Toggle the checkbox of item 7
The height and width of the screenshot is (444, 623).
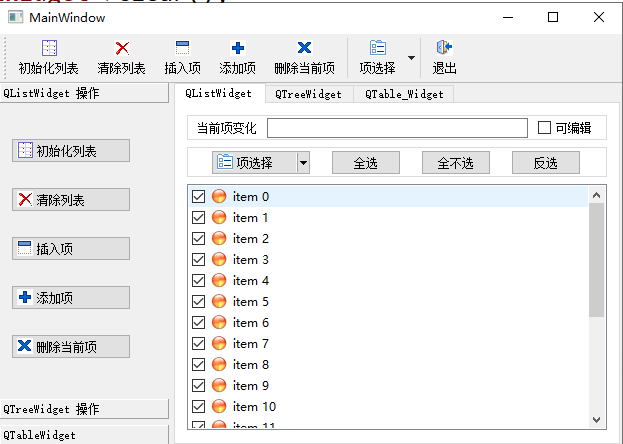point(198,343)
